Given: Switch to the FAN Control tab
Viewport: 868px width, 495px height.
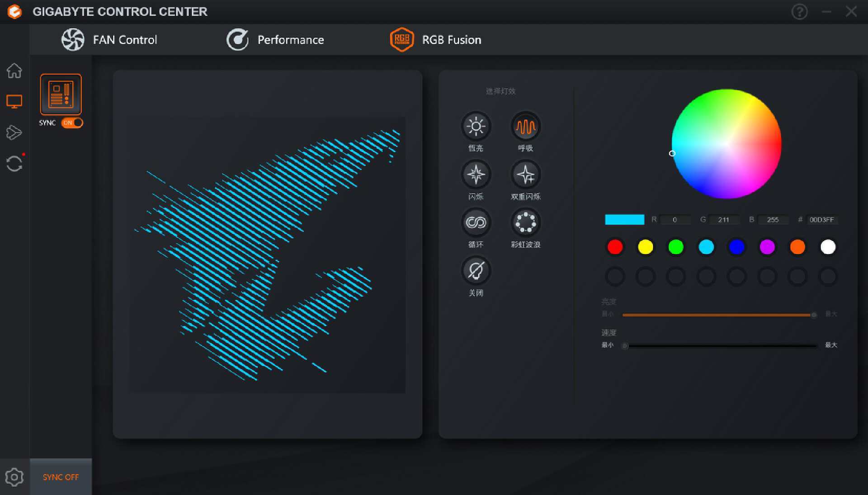Looking at the screenshot, I should pyautogui.click(x=109, y=40).
